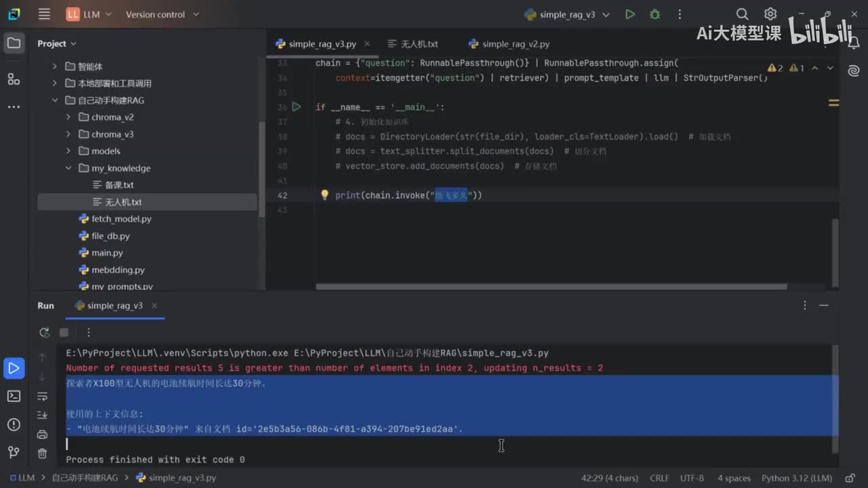
Task: Rerun simple_rag_v3 in Run panel
Action: 44,332
